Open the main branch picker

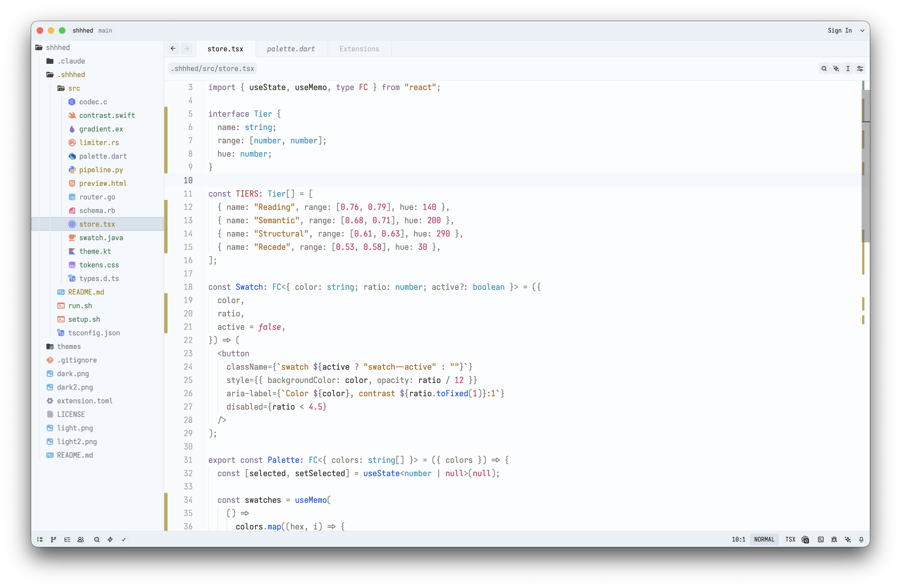tap(105, 31)
